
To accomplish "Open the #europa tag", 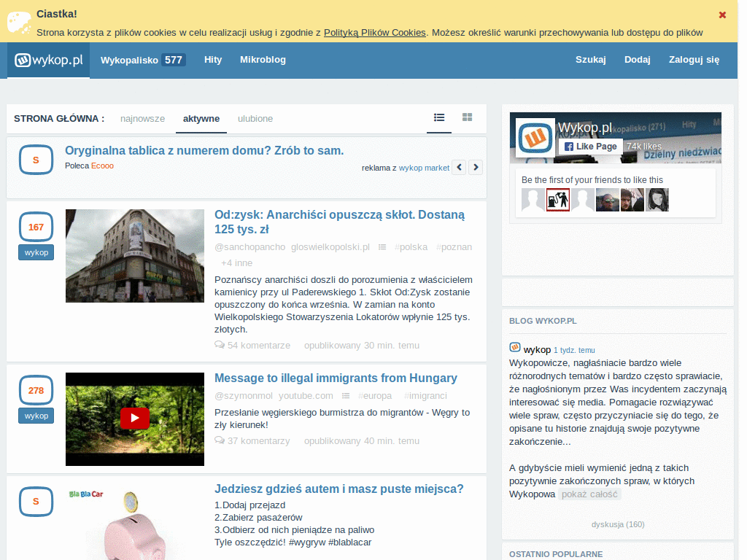I will (375, 396).
